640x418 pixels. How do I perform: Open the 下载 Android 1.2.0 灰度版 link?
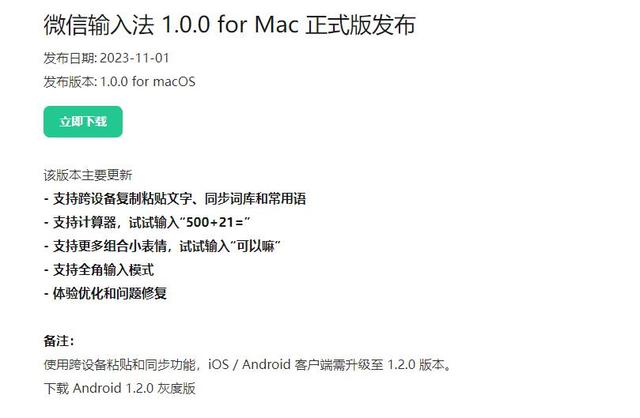coord(120,388)
